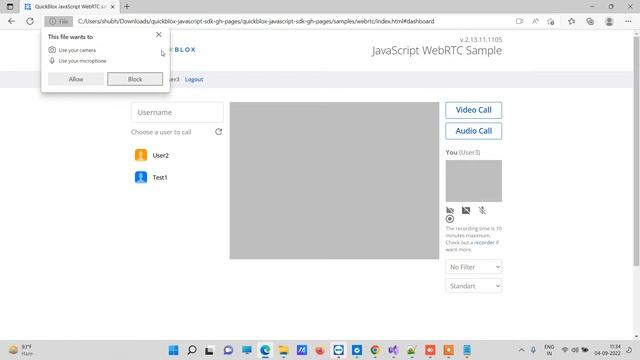The height and width of the screenshot is (360, 640).
Task: Click the page vertical scrollbar
Action: coord(636,151)
